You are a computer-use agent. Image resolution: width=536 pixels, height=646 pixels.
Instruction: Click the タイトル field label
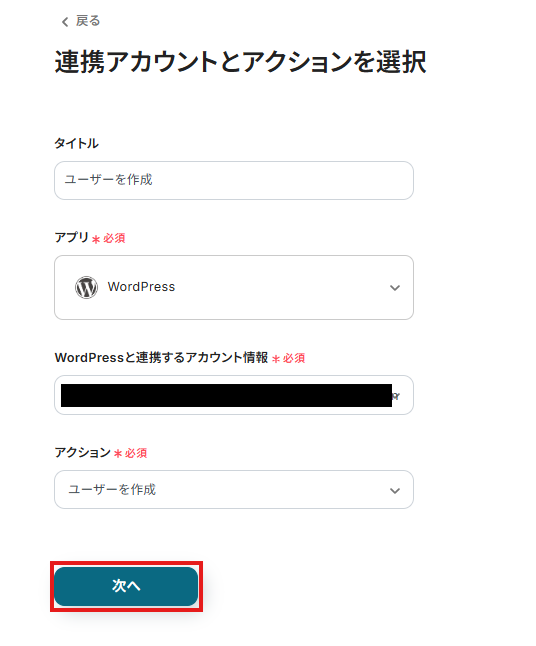click(x=77, y=143)
